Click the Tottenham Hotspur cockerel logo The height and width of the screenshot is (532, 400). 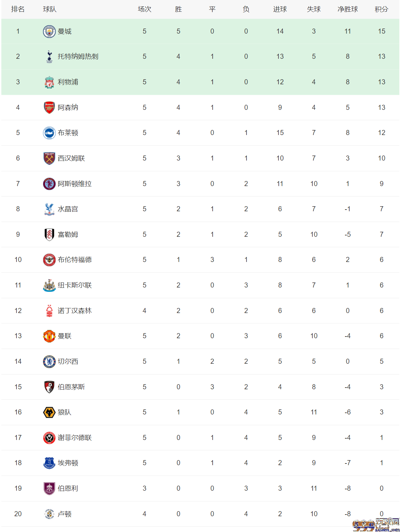(x=49, y=57)
